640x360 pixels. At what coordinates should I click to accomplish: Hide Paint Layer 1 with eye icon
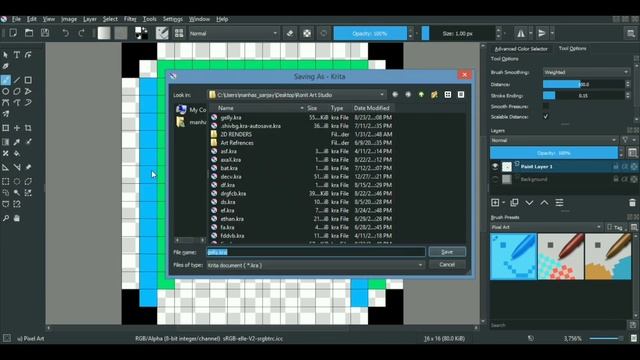click(x=495, y=167)
